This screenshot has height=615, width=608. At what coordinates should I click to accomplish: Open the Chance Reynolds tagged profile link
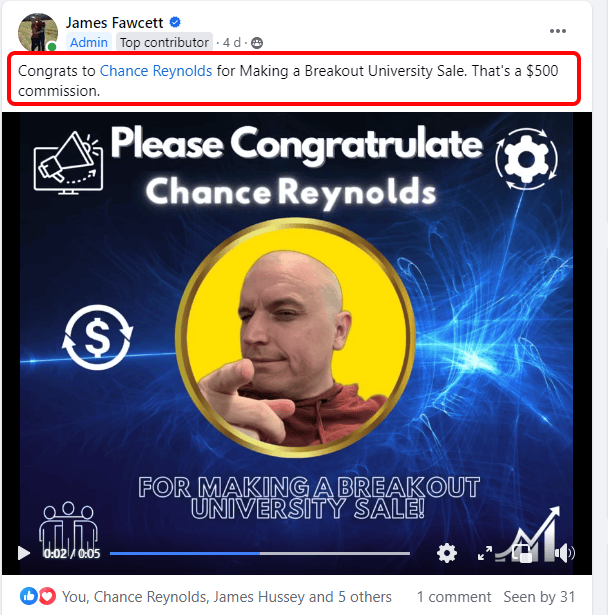coord(156,71)
